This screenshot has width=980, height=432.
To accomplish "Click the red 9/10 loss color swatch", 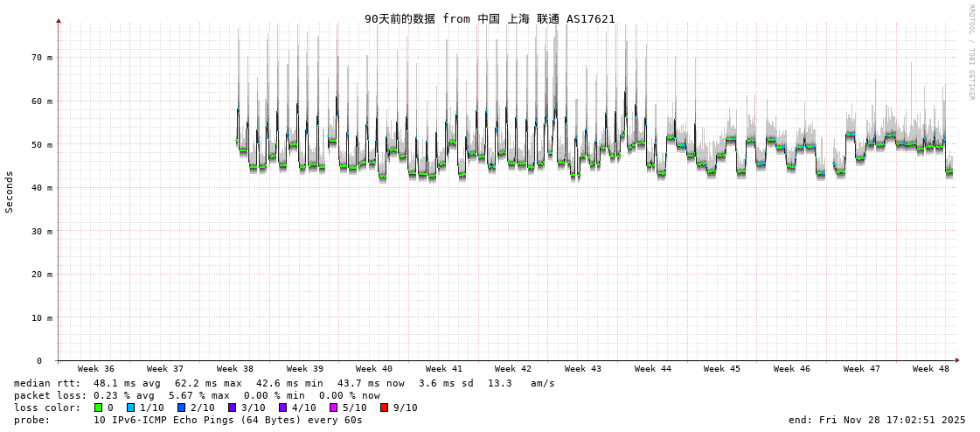I will point(384,408).
